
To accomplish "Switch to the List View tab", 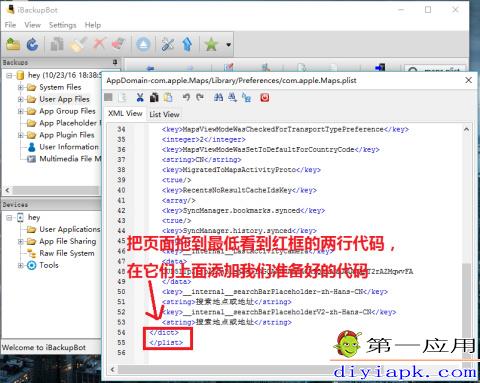I will [164, 114].
